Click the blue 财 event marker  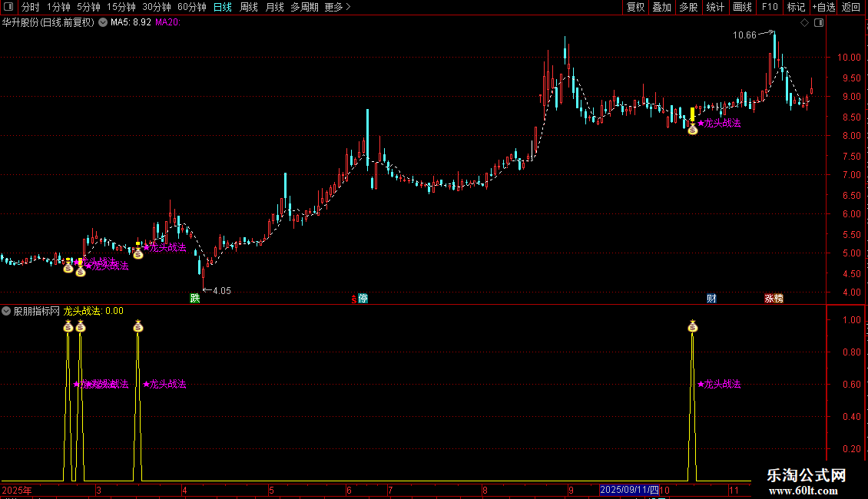coord(712,299)
